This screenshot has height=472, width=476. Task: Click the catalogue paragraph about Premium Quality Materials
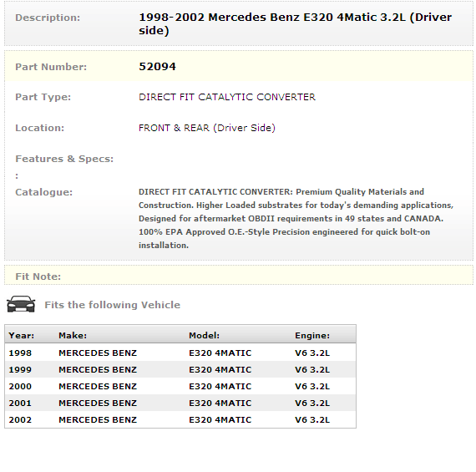(x=296, y=218)
